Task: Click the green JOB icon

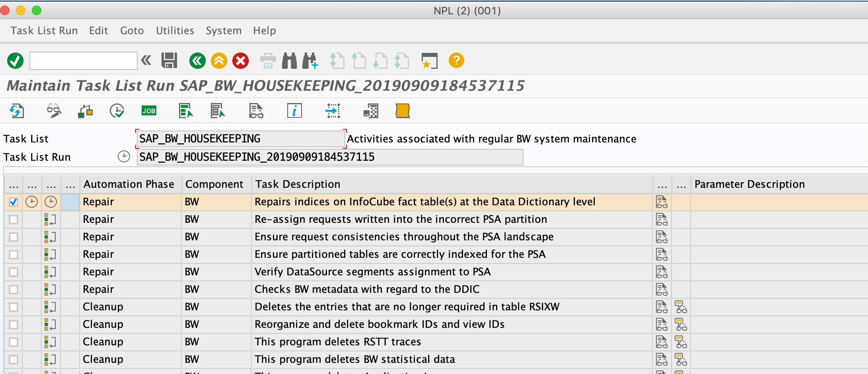Action: pyautogui.click(x=149, y=111)
